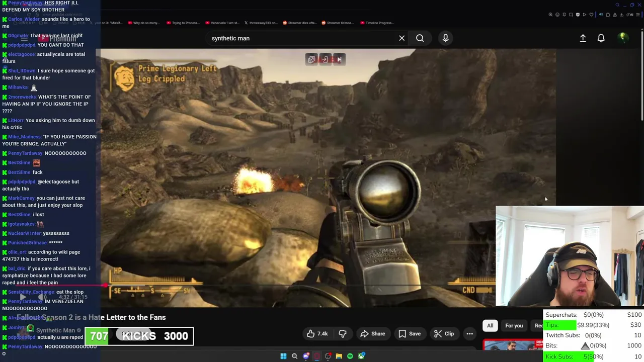Clear the YouTube search box text
This screenshot has width=644, height=362.
pos(401,38)
